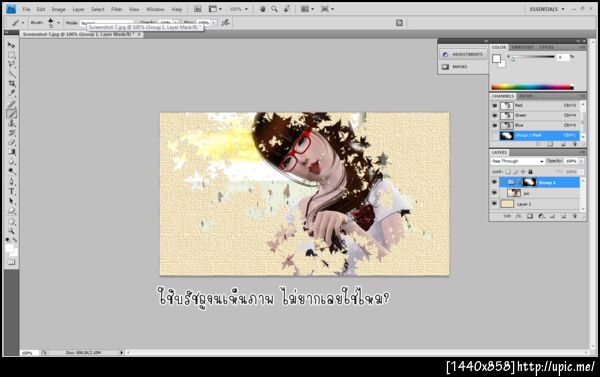Open the Adjustments panel button
This screenshot has height=377, width=600.
[463, 54]
